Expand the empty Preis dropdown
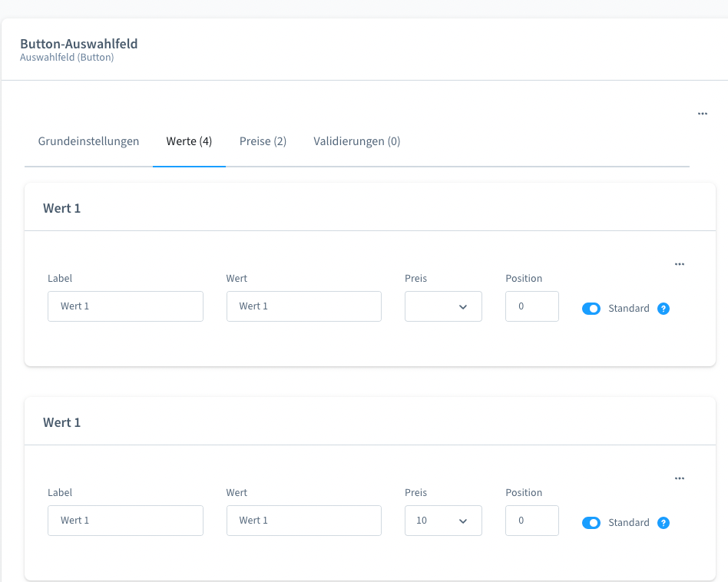Screen dimensions: 728x582 point(443,306)
